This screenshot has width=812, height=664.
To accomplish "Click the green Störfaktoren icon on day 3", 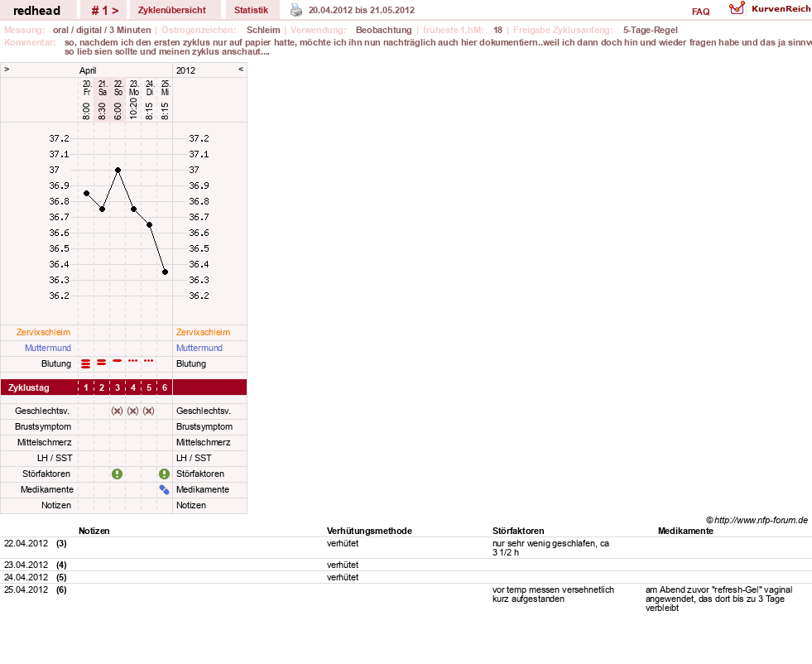I will coord(117,474).
